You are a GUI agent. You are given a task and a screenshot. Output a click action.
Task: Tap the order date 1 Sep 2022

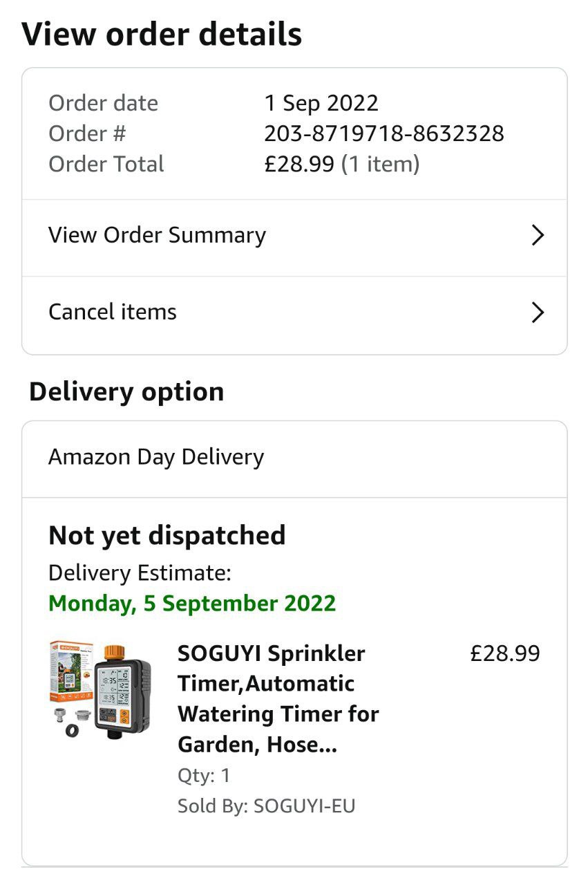tap(321, 103)
